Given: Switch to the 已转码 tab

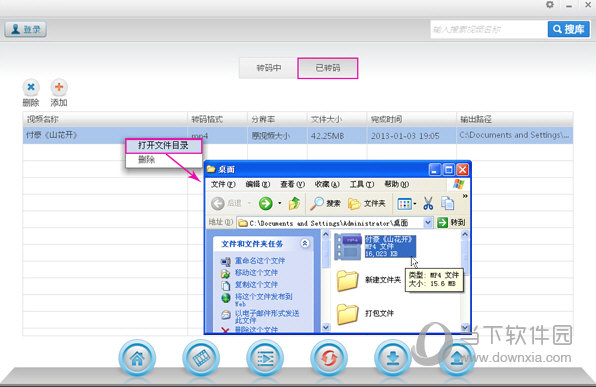Looking at the screenshot, I should 328,68.
